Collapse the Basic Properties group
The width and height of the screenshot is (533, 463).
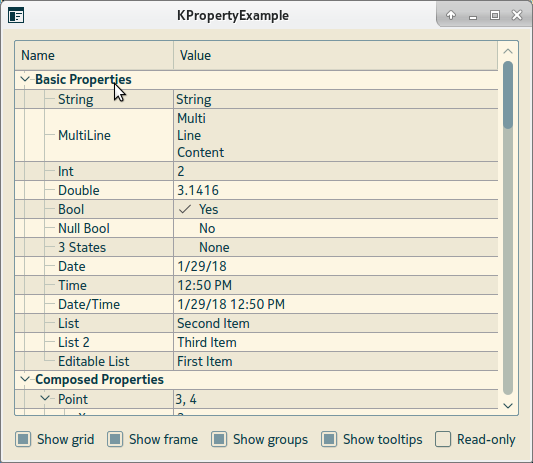click(25, 79)
